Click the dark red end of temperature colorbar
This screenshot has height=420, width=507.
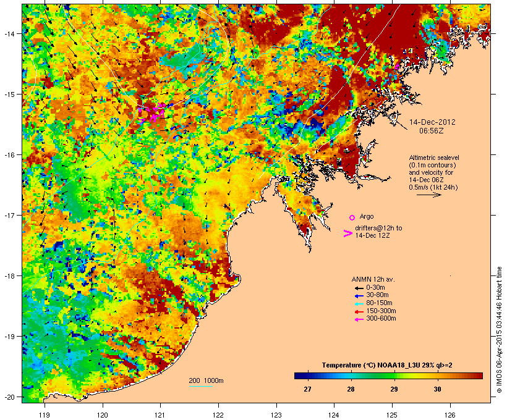(x=478, y=376)
